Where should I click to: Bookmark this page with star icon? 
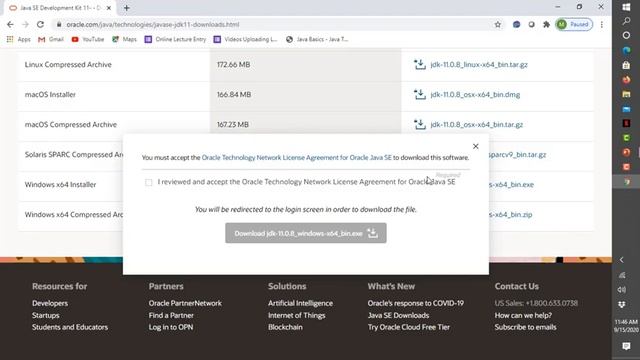(x=498, y=24)
